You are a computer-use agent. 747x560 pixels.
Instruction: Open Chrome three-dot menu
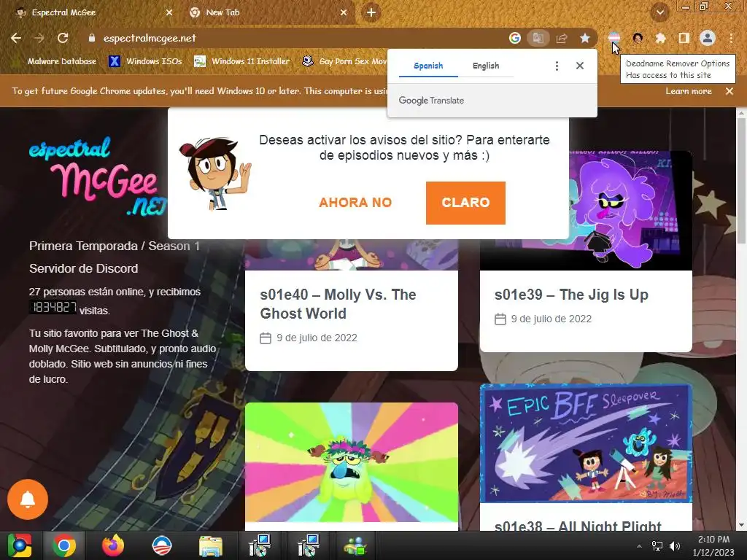[731, 38]
